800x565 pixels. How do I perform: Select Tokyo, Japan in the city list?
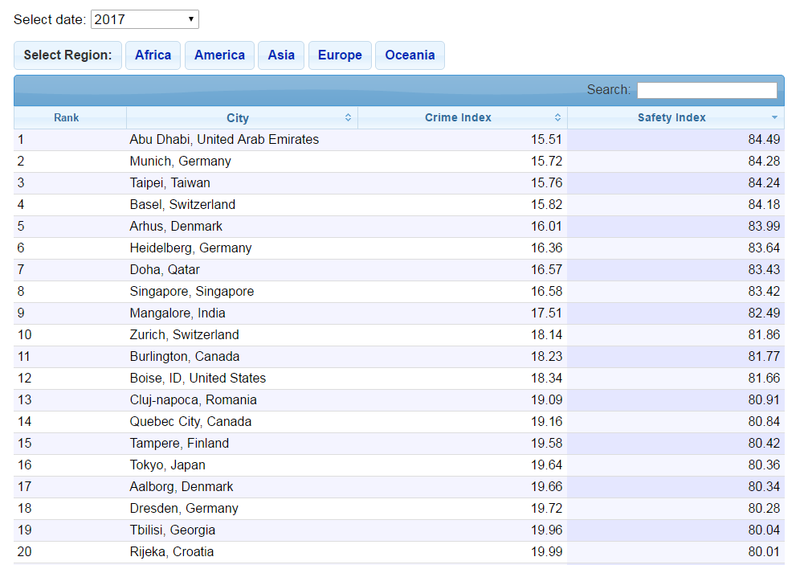click(x=168, y=465)
